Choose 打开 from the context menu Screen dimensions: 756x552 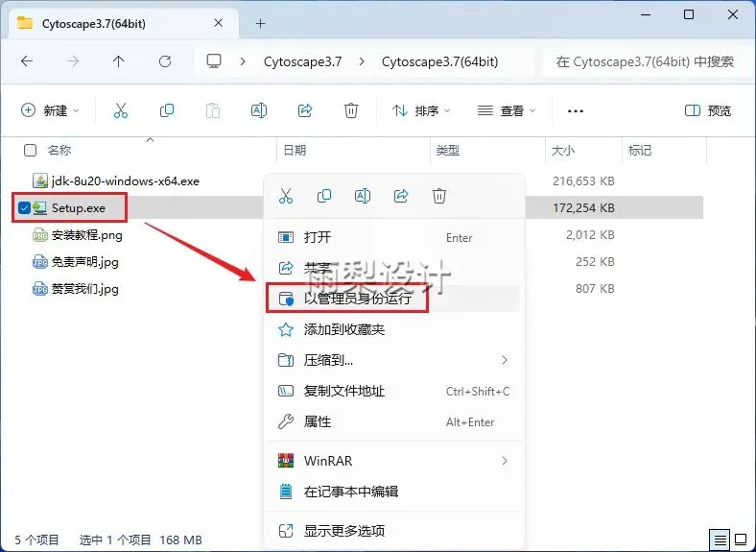pyautogui.click(x=394, y=237)
